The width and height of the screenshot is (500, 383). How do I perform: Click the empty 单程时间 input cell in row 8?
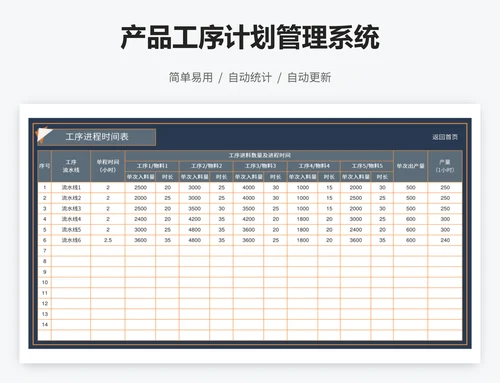(108, 261)
